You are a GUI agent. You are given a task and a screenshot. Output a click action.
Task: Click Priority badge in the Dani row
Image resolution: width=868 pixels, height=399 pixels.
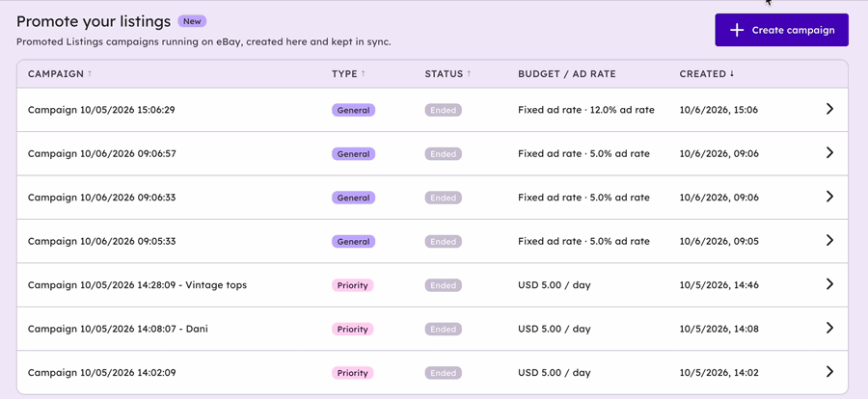click(353, 330)
